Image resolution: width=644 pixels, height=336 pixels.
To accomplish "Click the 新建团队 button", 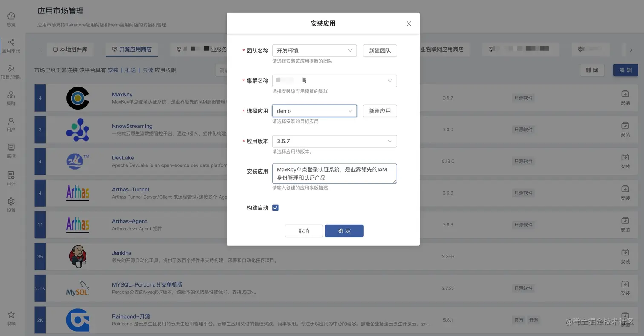I will [379, 51].
